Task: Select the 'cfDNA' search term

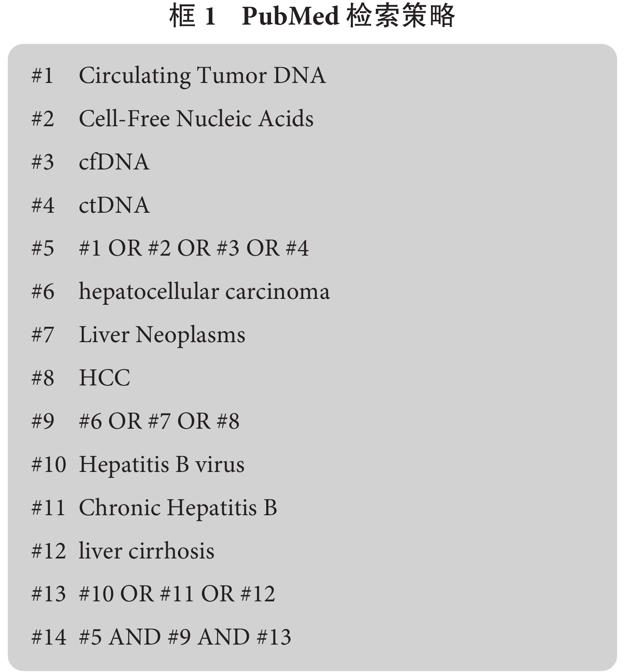Action: click(x=114, y=162)
